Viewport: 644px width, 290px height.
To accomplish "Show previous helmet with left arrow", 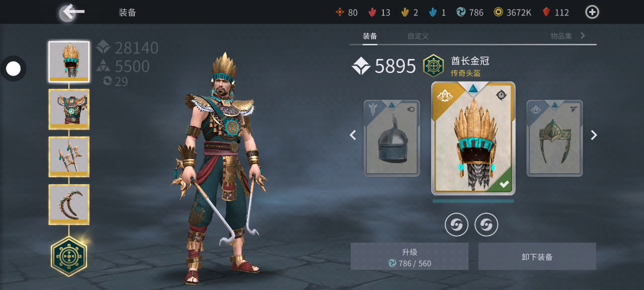I will 353,135.
